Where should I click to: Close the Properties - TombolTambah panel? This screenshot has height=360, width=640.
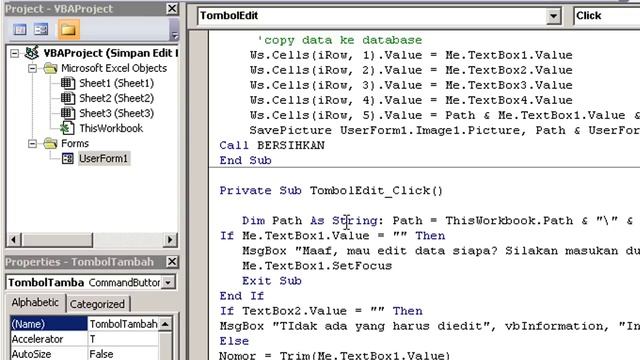(x=172, y=262)
